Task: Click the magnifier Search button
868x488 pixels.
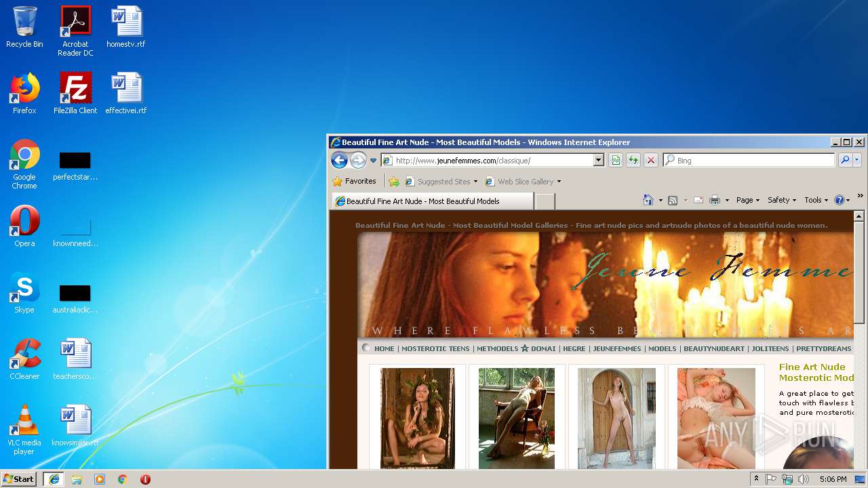Action: pyautogui.click(x=844, y=161)
